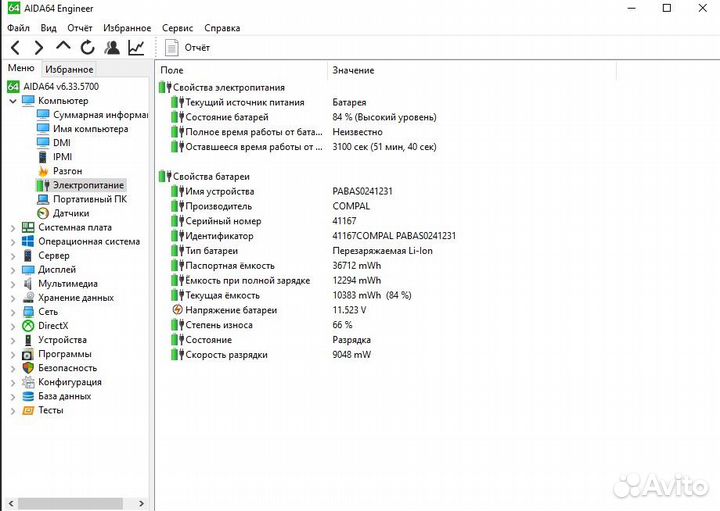Switch to the Меню tab
Screen dimensions: 720x511
[x=21, y=68]
